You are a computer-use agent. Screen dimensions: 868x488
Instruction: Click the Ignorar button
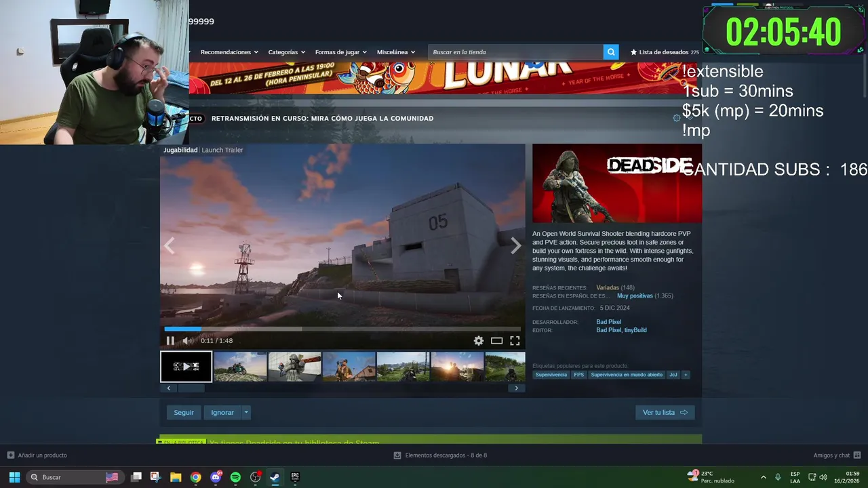click(x=222, y=412)
